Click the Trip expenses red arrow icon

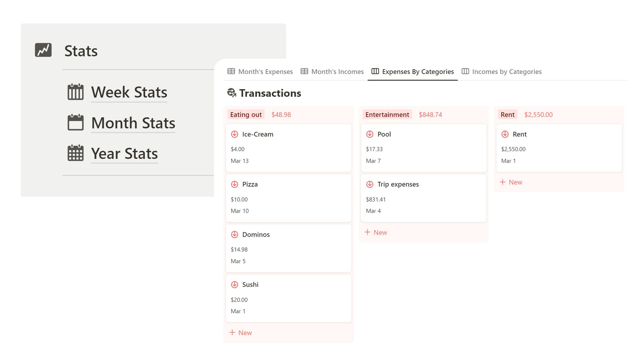tap(370, 184)
